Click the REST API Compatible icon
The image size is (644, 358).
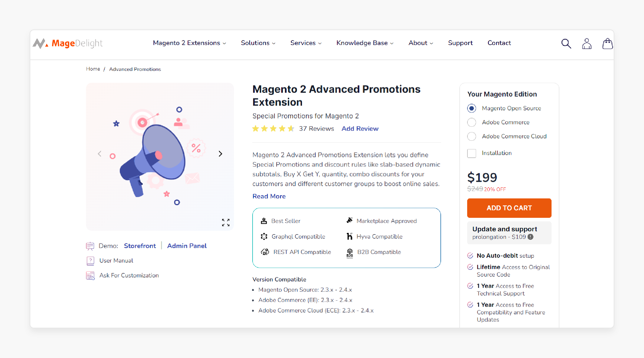pos(264,252)
